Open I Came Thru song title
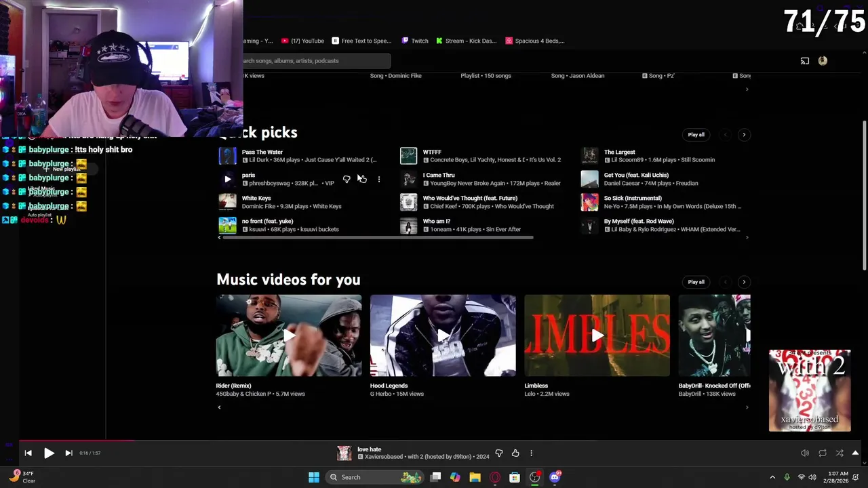The width and height of the screenshot is (868, 488). point(439,175)
